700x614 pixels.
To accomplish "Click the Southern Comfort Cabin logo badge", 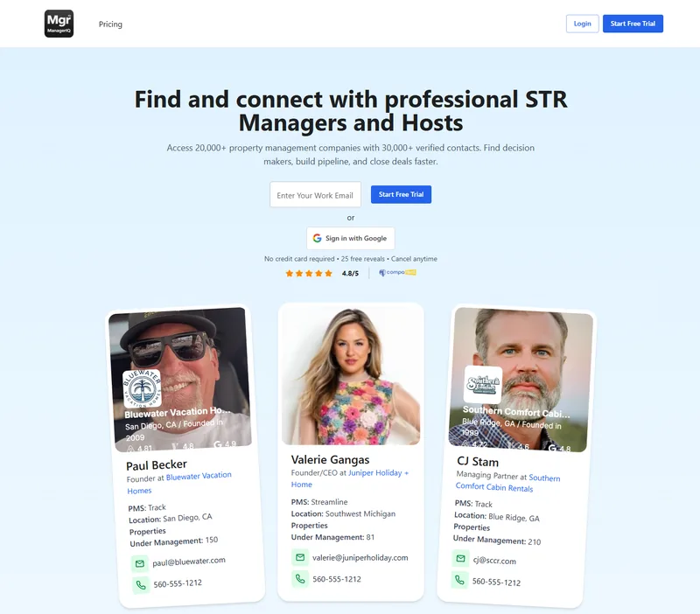I will [483, 385].
